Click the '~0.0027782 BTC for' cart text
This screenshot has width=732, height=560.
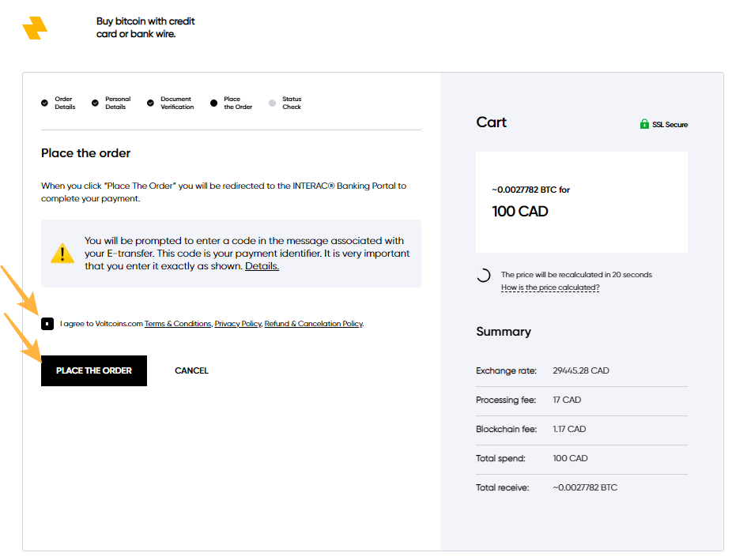pyautogui.click(x=530, y=190)
